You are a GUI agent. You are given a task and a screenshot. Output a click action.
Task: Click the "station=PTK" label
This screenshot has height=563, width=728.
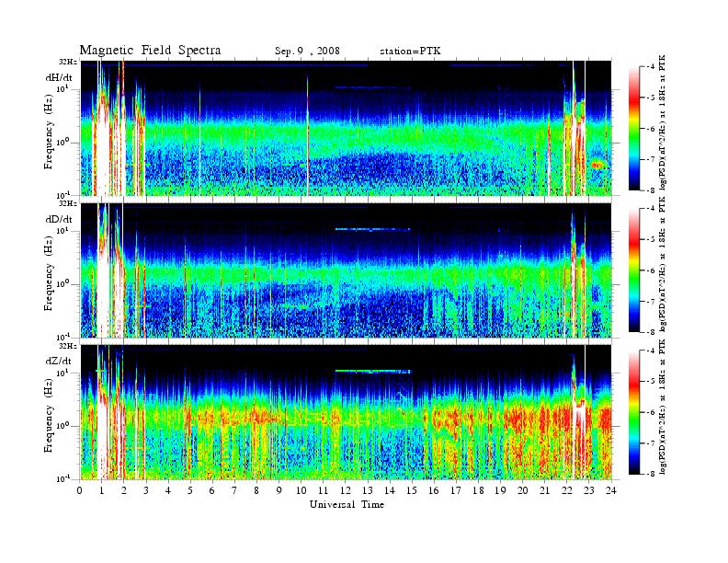tap(410, 52)
